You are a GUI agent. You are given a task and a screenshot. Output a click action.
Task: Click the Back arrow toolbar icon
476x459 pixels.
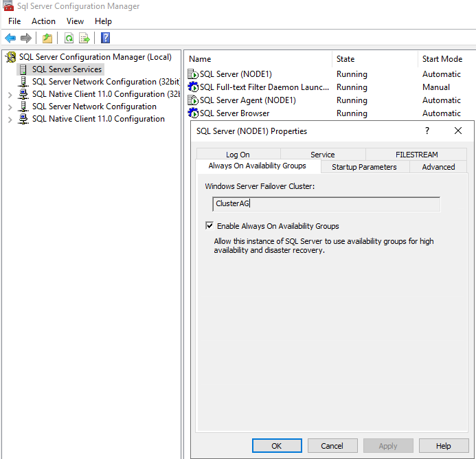tap(10, 38)
